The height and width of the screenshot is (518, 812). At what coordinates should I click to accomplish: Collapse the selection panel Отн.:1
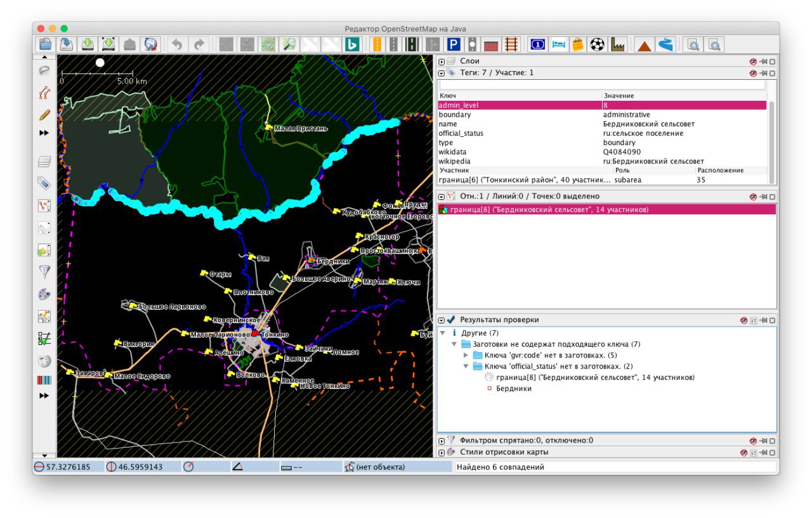point(442,197)
